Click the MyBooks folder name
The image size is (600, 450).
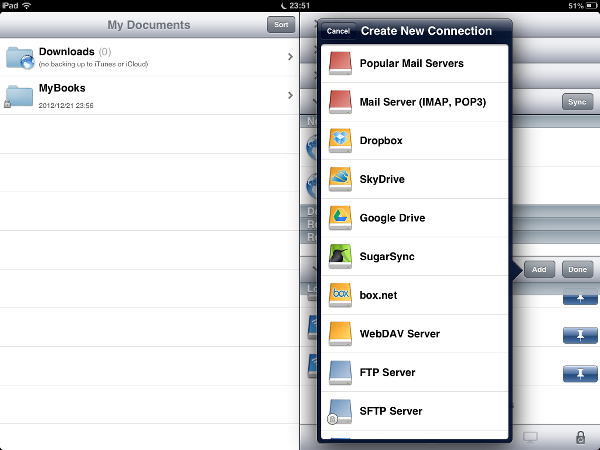[62, 88]
